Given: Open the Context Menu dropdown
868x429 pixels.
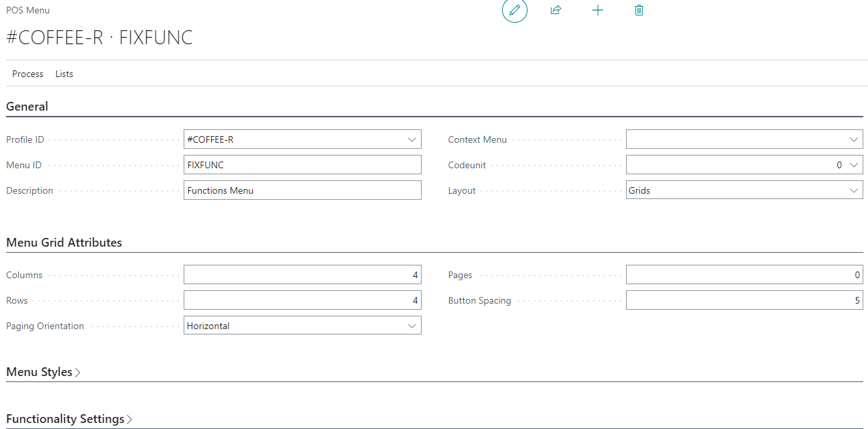Looking at the screenshot, I should 853,139.
